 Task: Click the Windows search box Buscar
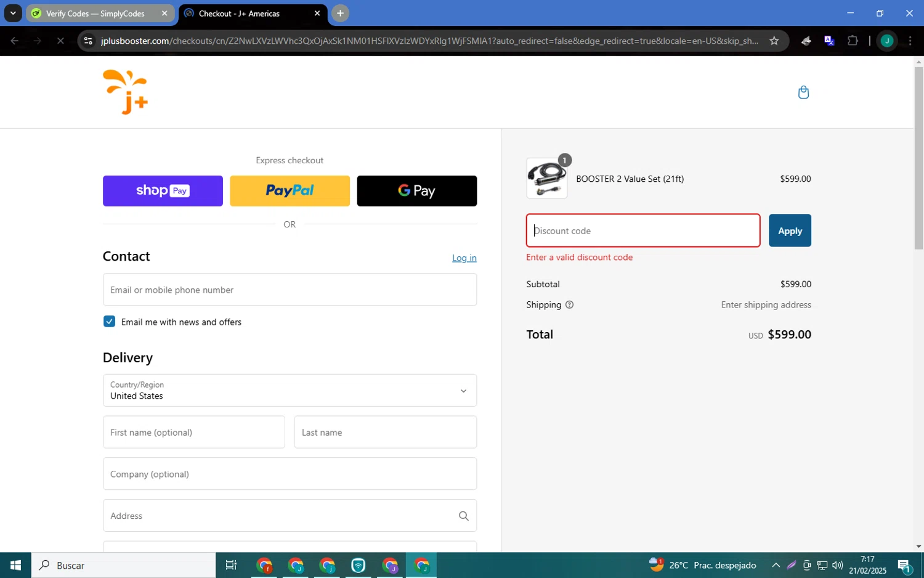coord(124,565)
